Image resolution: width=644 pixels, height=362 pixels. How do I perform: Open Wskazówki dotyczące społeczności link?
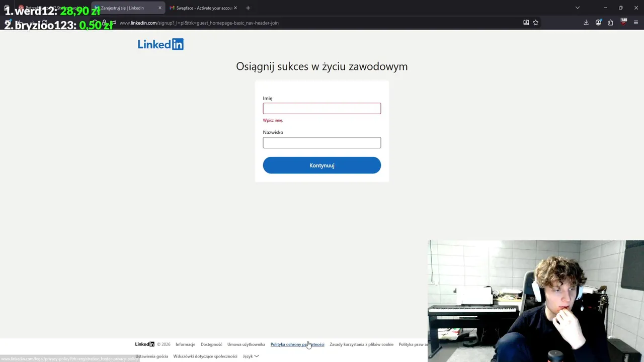click(x=205, y=356)
